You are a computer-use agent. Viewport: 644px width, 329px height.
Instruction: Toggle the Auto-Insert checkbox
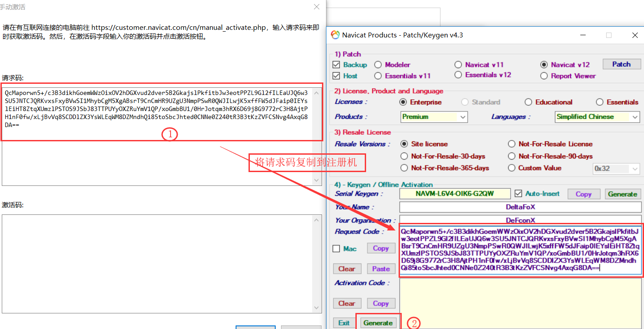pos(518,194)
